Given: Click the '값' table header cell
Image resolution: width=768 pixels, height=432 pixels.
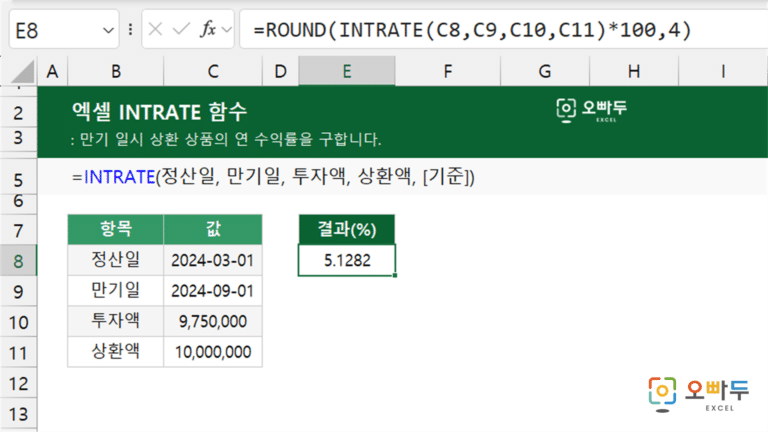Looking at the screenshot, I should [213, 229].
